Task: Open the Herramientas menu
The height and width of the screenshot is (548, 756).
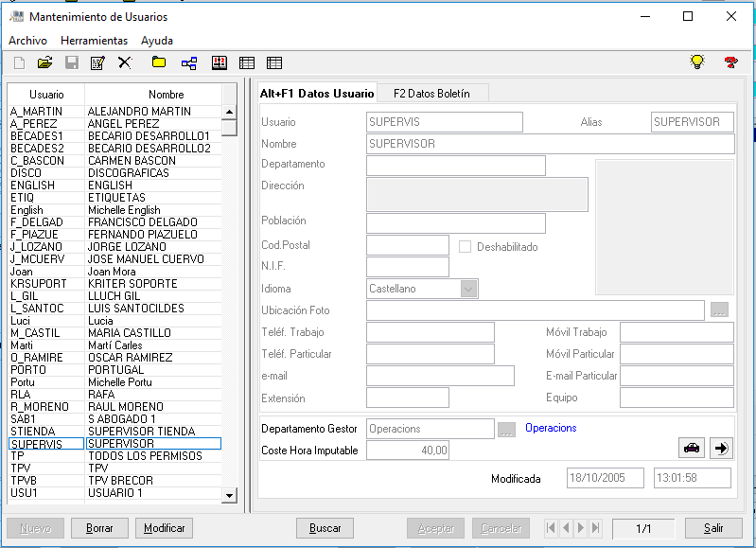Action: pos(94,41)
